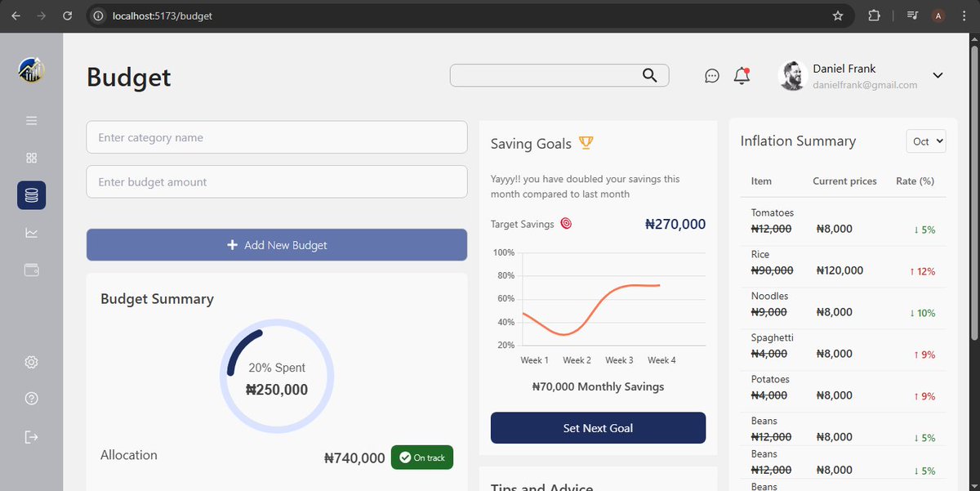Reload the page with browser refresh

[68, 16]
